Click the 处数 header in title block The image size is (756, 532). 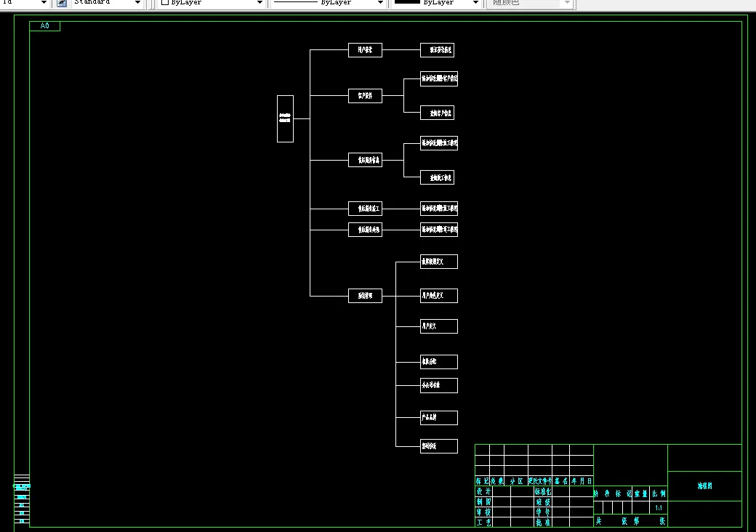pos(496,481)
